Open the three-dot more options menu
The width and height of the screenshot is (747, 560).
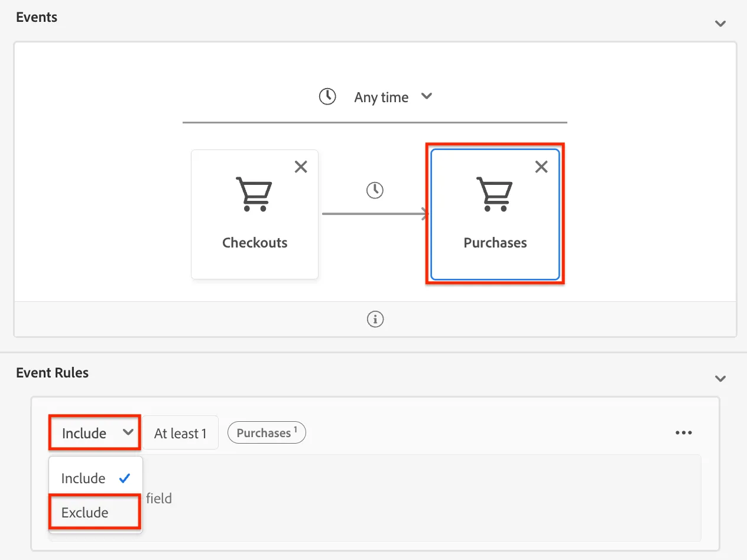tap(684, 433)
